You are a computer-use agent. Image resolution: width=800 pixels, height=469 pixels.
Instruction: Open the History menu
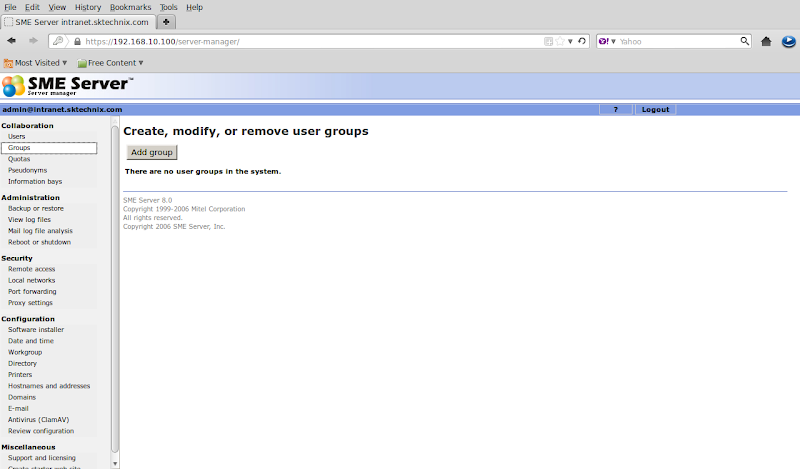[88, 7]
